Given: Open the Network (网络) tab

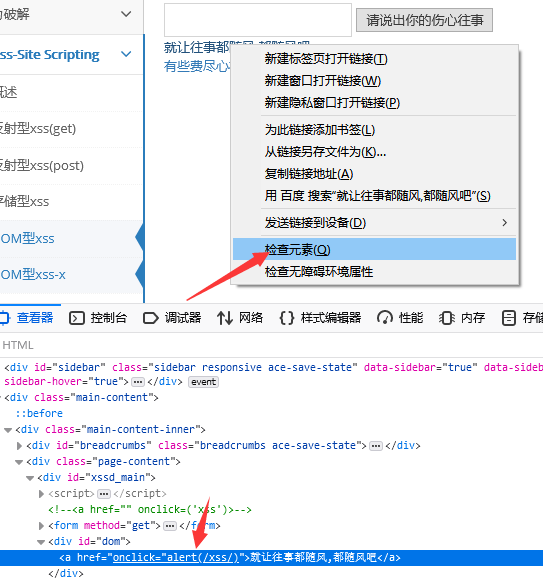Looking at the screenshot, I should pyautogui.click(x=240, y=318).
